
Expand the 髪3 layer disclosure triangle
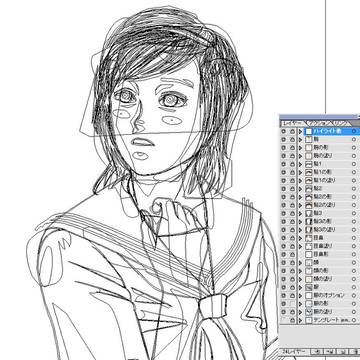tap(300, 213)
